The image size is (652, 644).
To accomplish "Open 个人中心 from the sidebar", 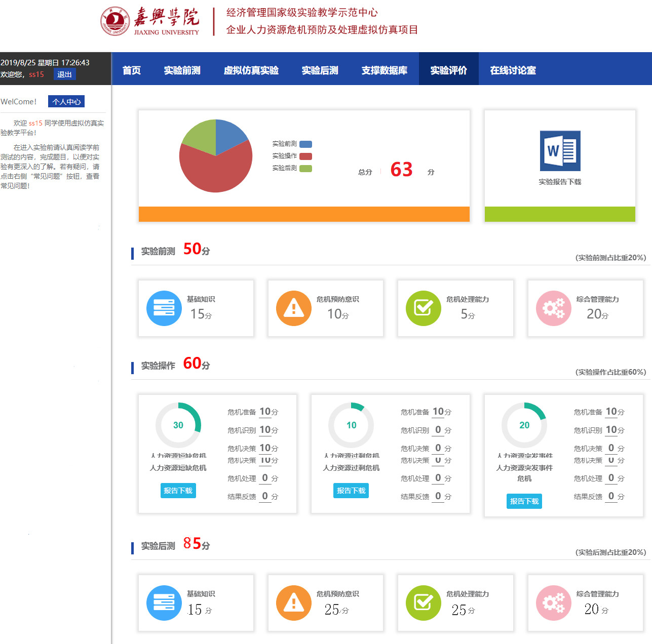I will click(x=66, y=102).
